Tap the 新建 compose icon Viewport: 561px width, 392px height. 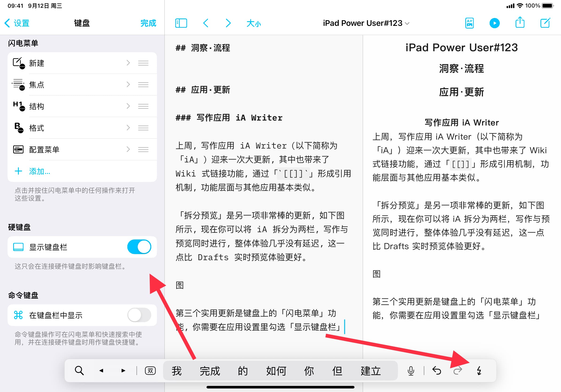coord(19,63)
